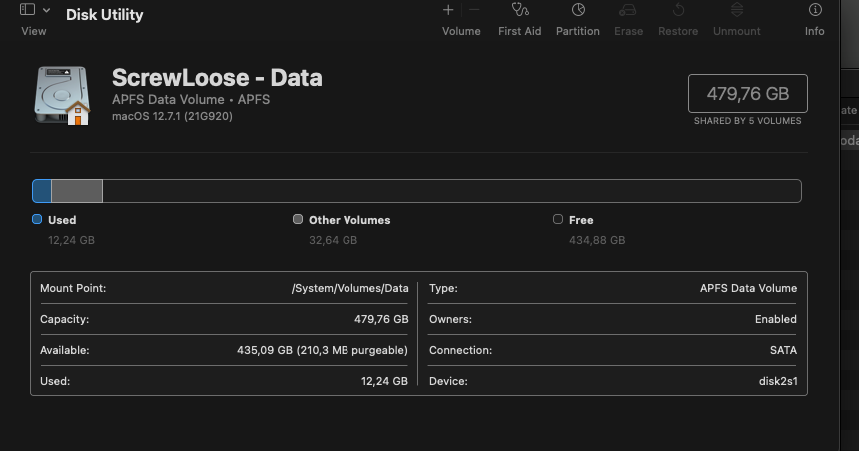Click the Erase drive icon

(x=628, y=10)
